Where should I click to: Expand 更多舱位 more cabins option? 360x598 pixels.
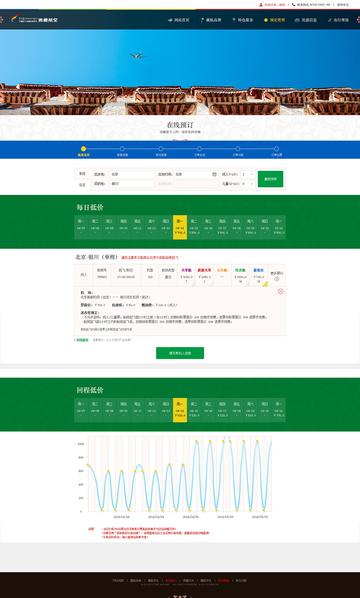pyautogui.click(x=277, y=276)
